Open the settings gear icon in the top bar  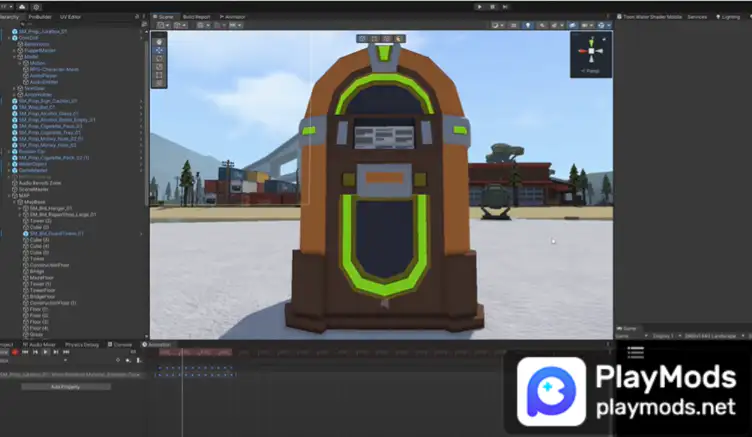pyautogui.click(x=36, y=7)
